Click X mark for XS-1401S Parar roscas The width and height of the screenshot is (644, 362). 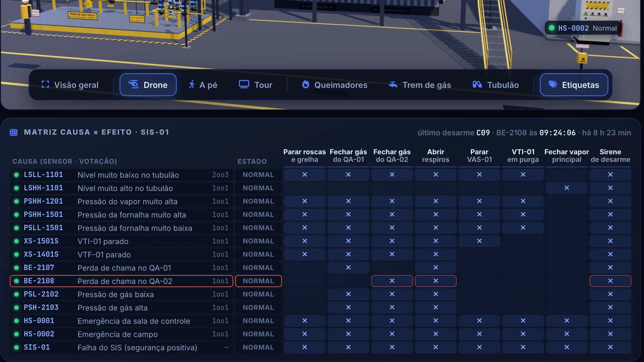305,254
